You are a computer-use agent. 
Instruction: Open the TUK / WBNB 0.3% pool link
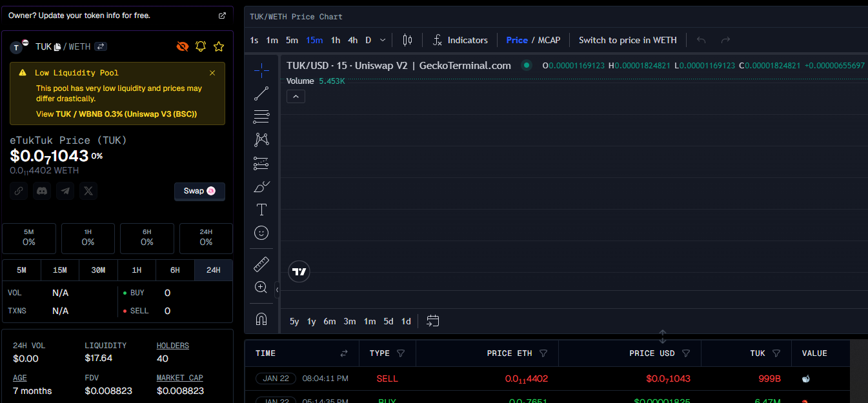pos(126,114)
